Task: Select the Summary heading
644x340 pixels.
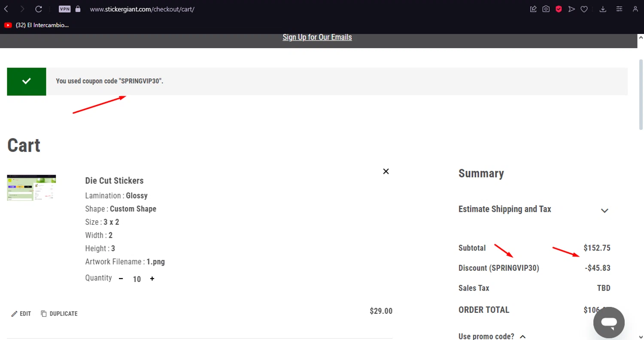Action: (481, 174)
